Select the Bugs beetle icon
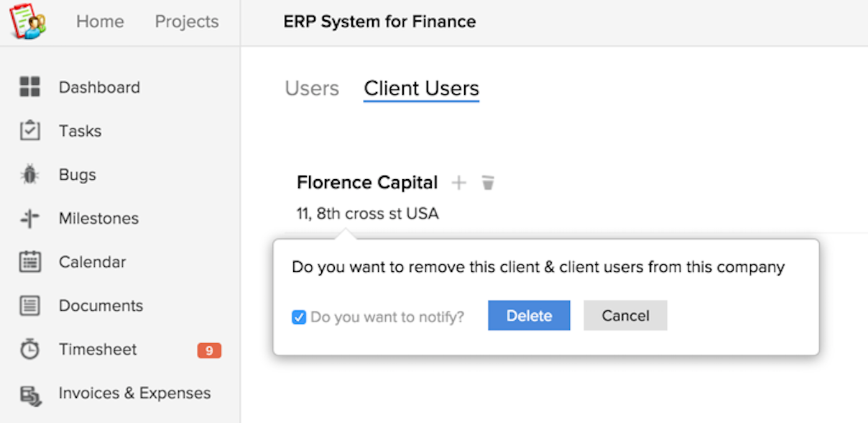This screenshot has width=868, height=423. (30, 175)
